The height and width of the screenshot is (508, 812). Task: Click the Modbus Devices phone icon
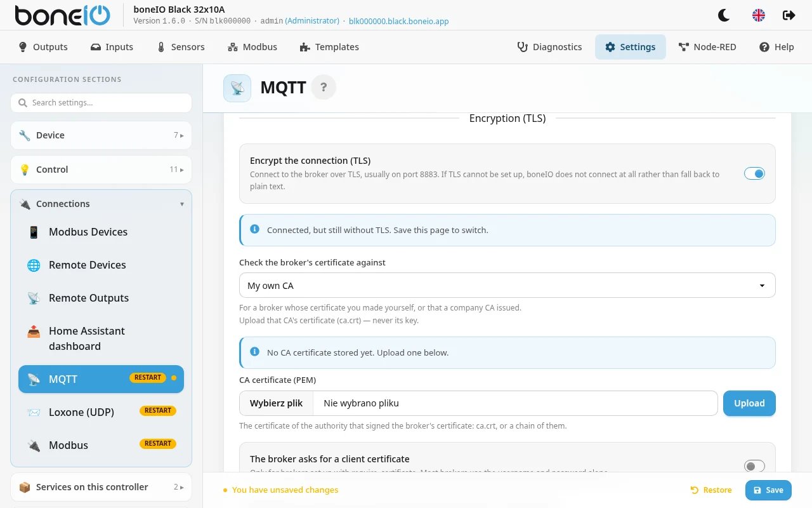[34, 232]
